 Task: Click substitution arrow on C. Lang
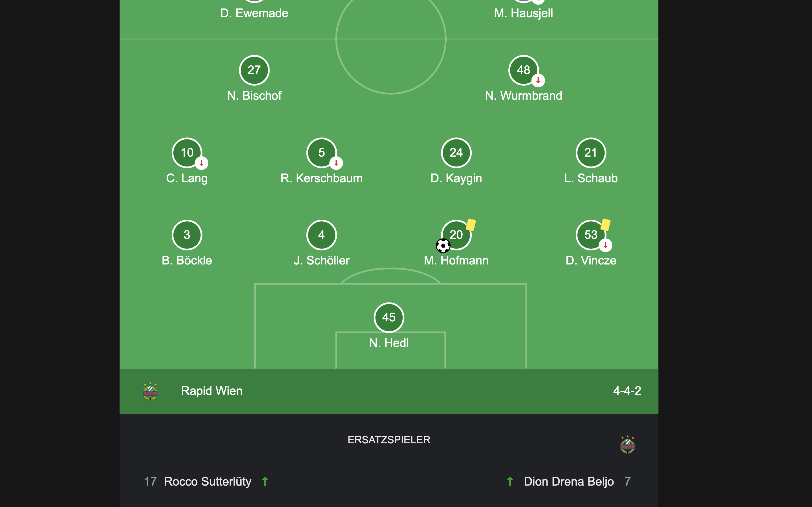pos(202,163)
